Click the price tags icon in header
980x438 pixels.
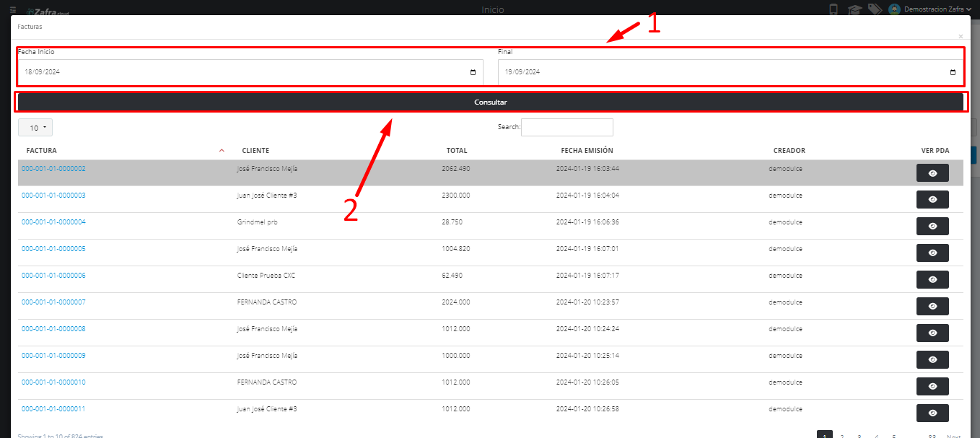875,9
